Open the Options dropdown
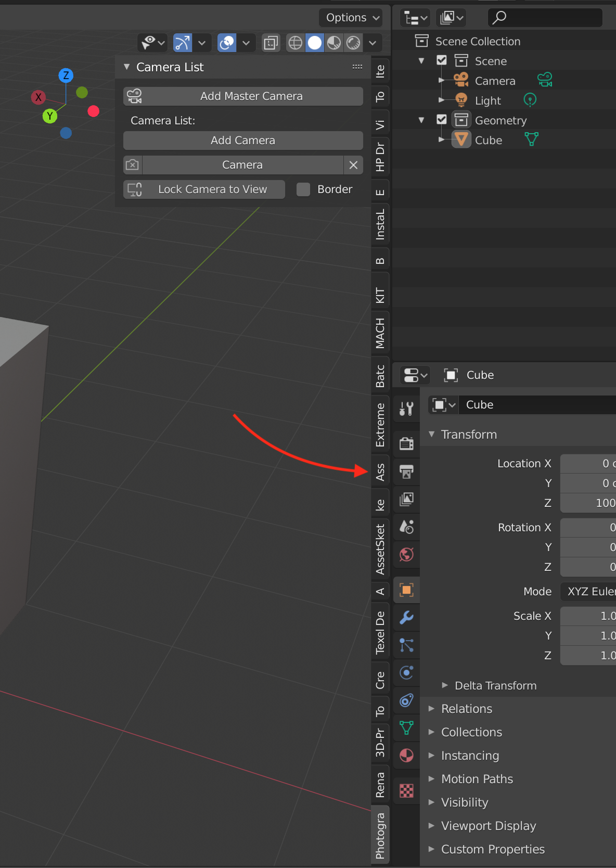The height and width of the screenshot is (868, 616). pos(351,18)
